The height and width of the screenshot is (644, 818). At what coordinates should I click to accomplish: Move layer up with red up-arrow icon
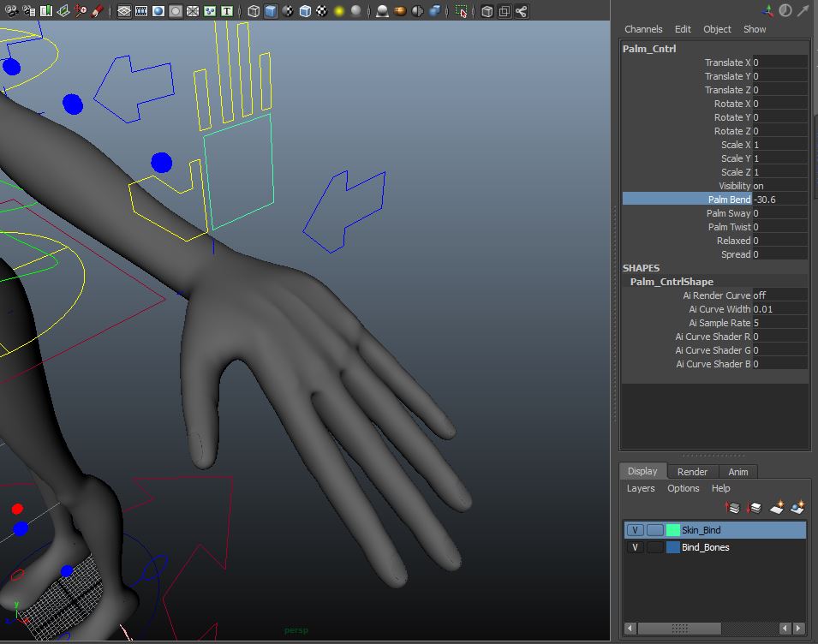coord(731,508)
